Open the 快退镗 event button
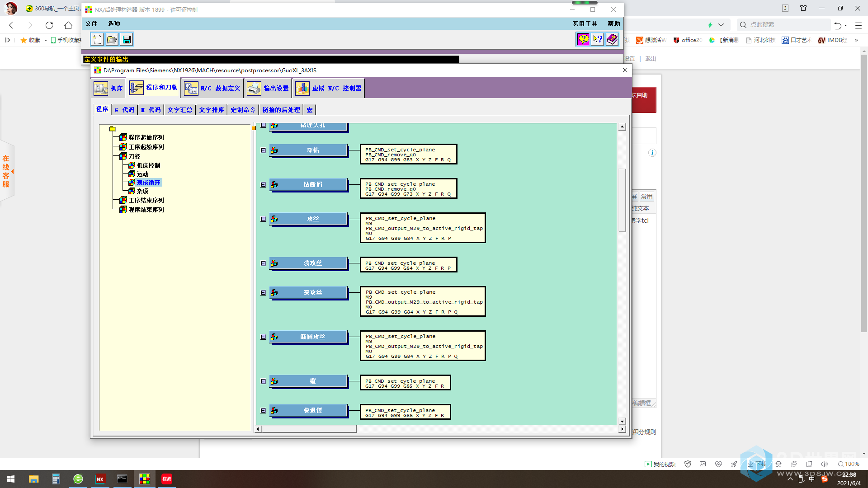The height and width of the screenshot is (488, 868). (309, 411)
